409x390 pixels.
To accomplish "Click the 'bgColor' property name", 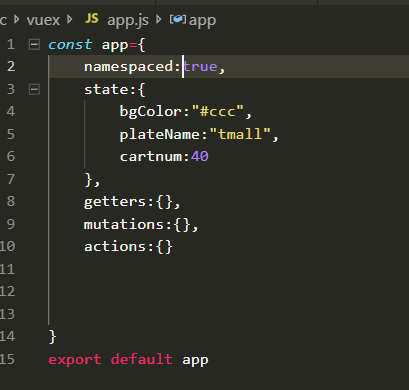I will 150,112.
